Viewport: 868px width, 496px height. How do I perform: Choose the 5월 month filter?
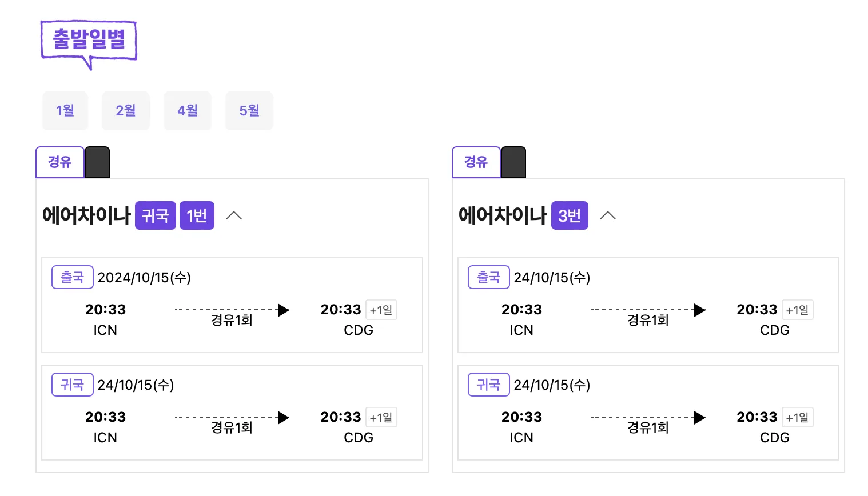(249, 110)
